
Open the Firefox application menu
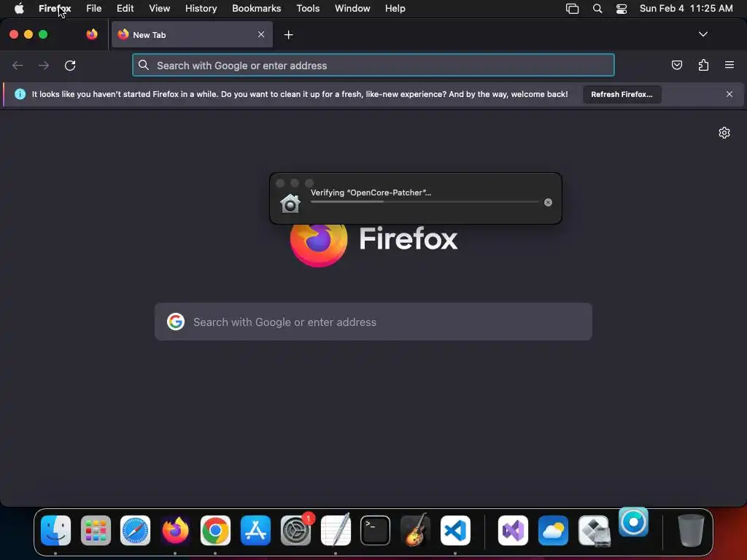[x=55, y=9]
